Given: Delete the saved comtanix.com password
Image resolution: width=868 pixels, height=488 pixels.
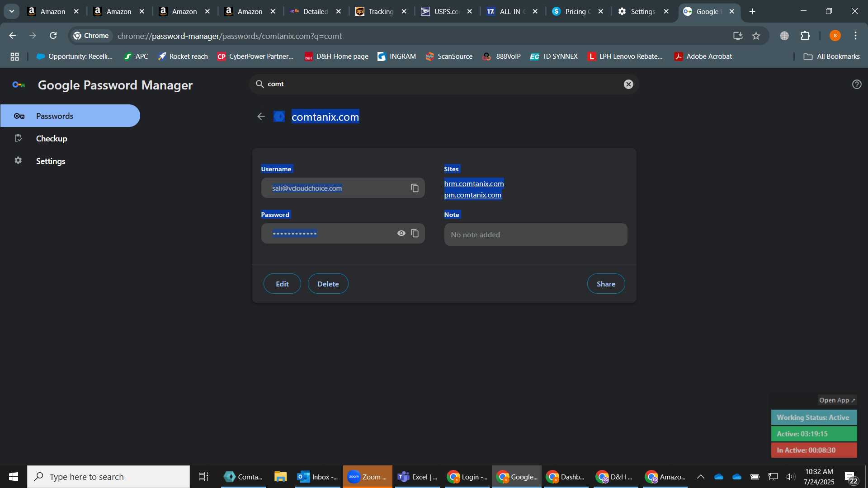Looking at the screenshot, I should tap(328, 284).
